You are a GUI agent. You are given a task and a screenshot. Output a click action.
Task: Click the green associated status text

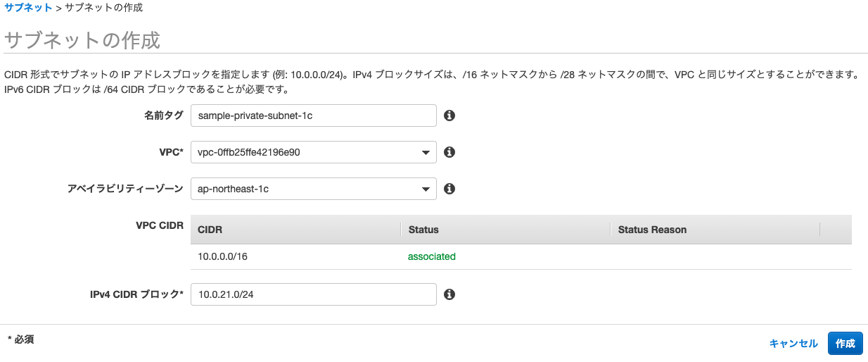(x=432, y=256)
